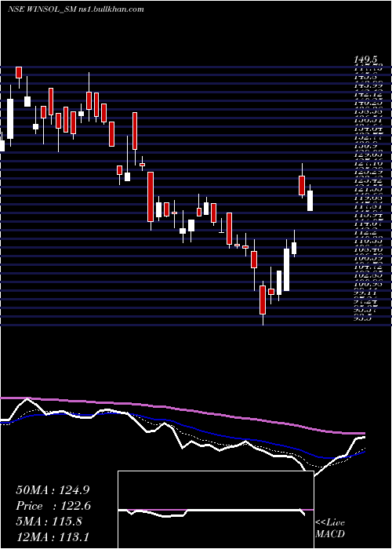
Task: Select the 50MA : 124.9 readout
Action: (x=54, y=490)
